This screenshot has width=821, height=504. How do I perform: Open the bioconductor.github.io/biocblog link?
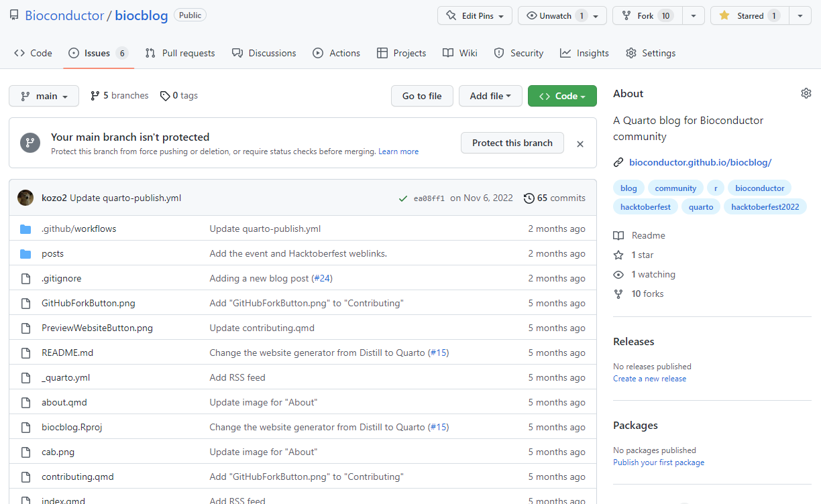point(700,162)
